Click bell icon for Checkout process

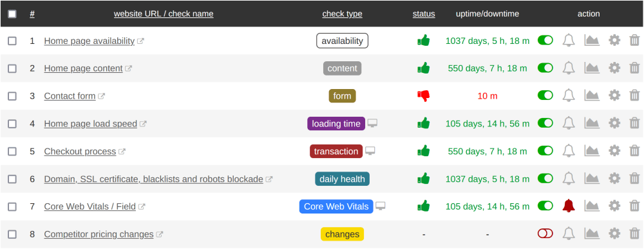(569, 151)
